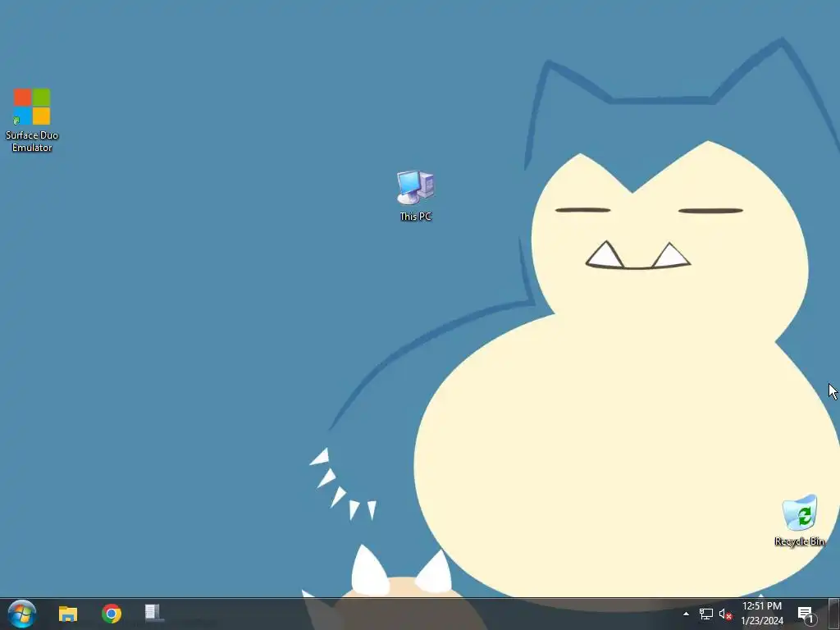Image resolution: width=840 pixels, height=630 pixels.
Task: Select the Surface Duo Emulator desktop shortcut
Action: [x=32, y=120]
